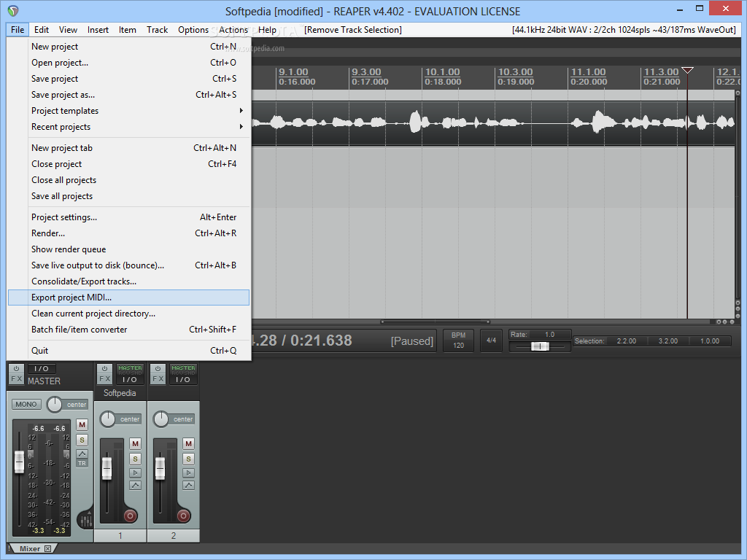The width and height of the screenshot is (747, 560).
Task: Open the MASTER track I/O routing
Action: click(x=42, y=368)
